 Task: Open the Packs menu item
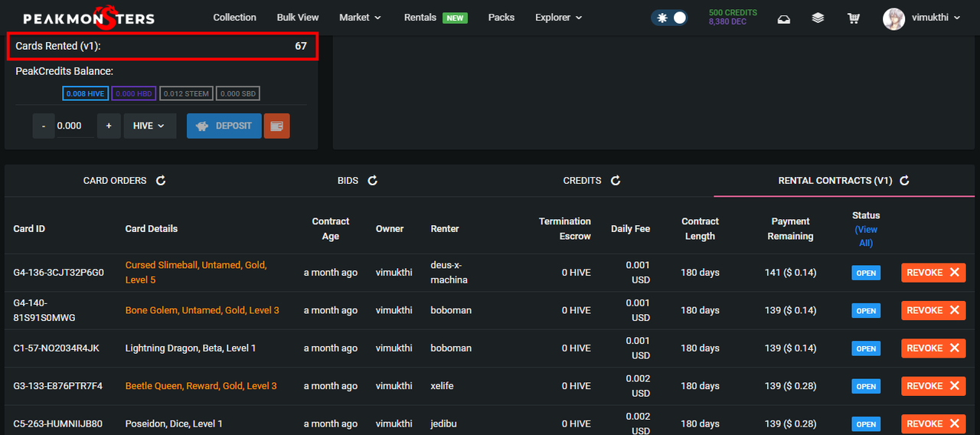click(x=501, y=18)
